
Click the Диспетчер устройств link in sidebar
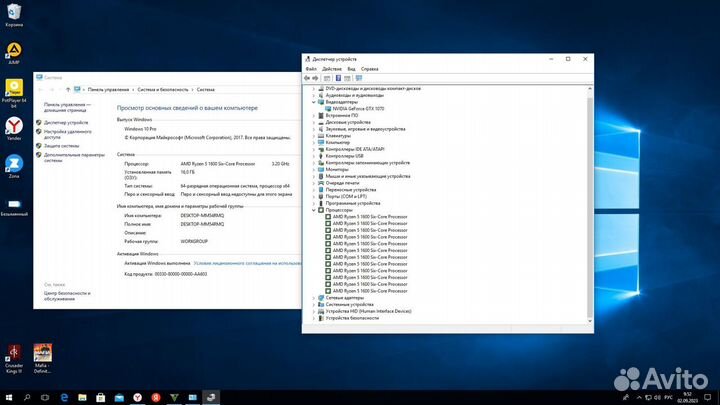pos(66,122)
